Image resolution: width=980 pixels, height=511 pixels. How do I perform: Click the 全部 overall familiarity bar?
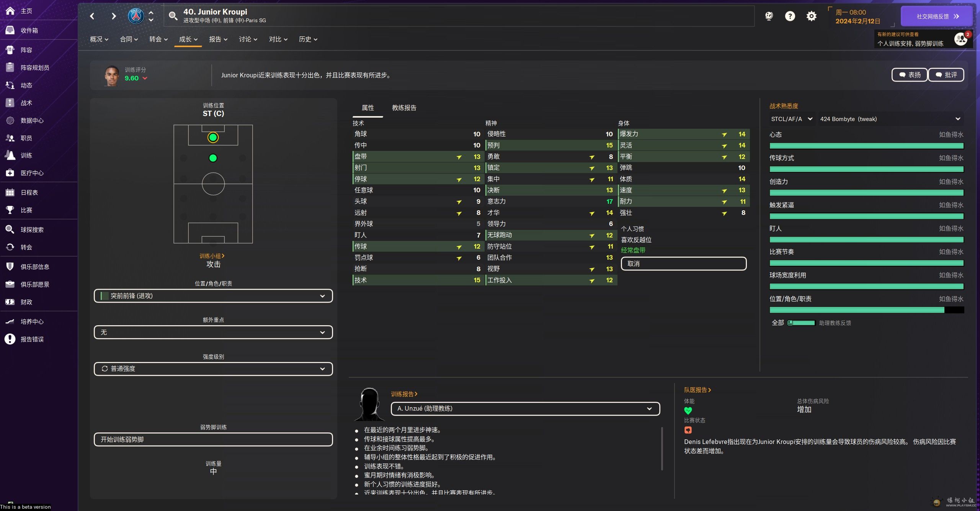[x=802, y=323]
